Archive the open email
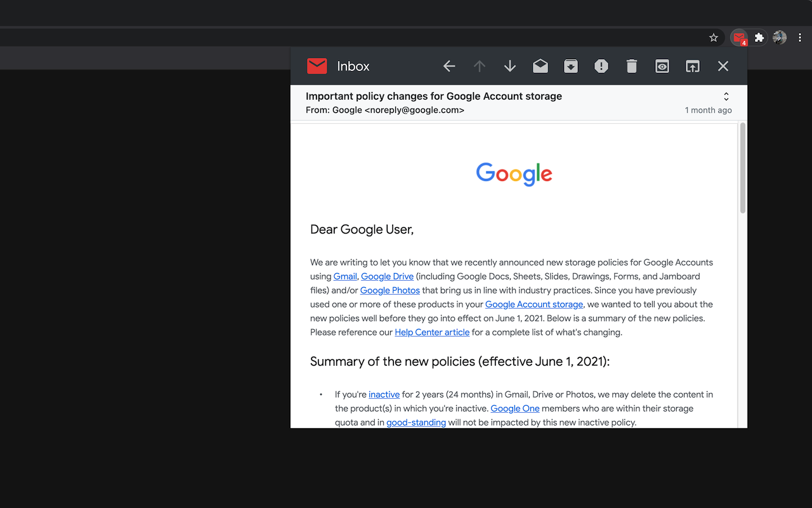Image resolution: width=812 pixels, height=508 pixels. coord(570,66)
